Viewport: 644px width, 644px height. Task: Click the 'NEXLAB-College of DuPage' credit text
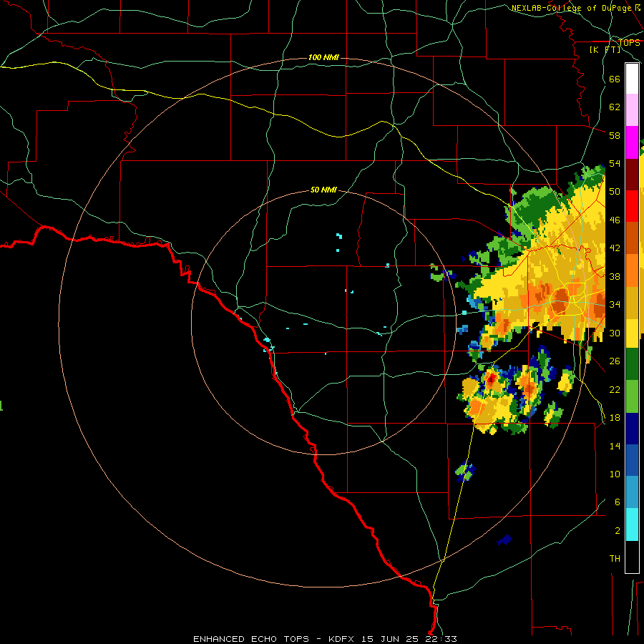(571, 8)
